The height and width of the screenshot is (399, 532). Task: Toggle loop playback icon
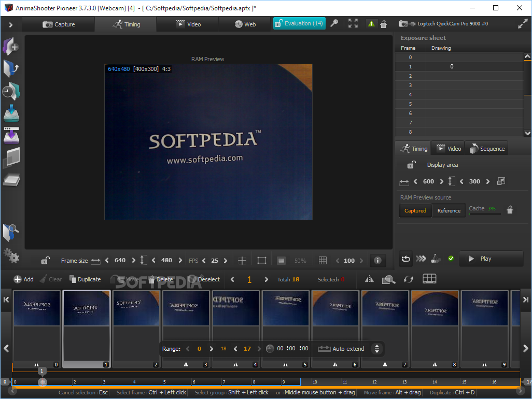coord(406,259)
